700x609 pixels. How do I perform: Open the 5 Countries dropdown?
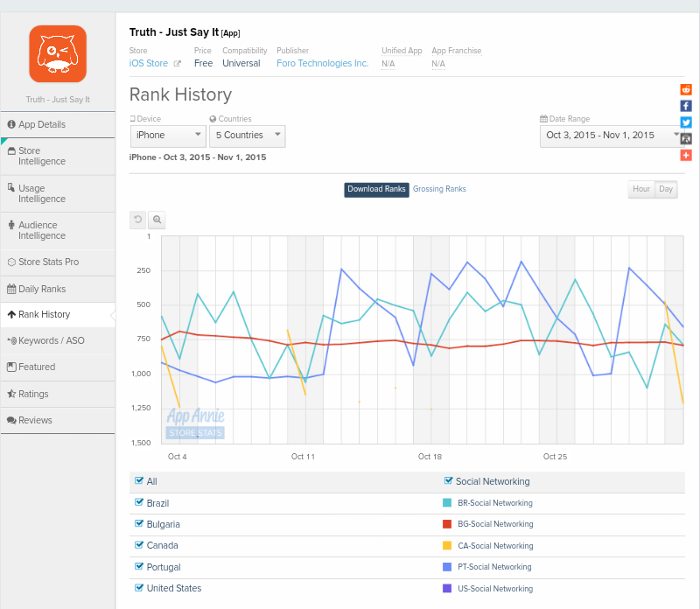[x=248, y=136]
